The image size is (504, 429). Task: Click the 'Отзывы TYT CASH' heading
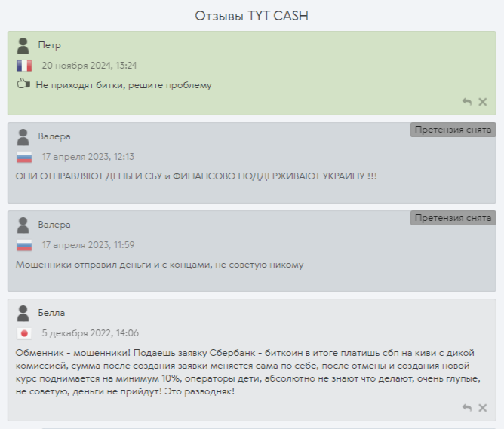[252, 16]
